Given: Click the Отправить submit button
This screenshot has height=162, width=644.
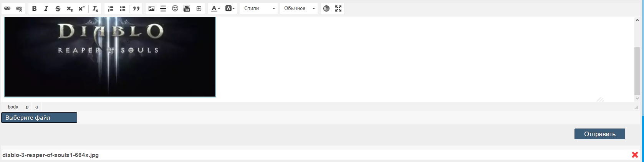Looking at the screenshot, I should (x=599, y=134).
